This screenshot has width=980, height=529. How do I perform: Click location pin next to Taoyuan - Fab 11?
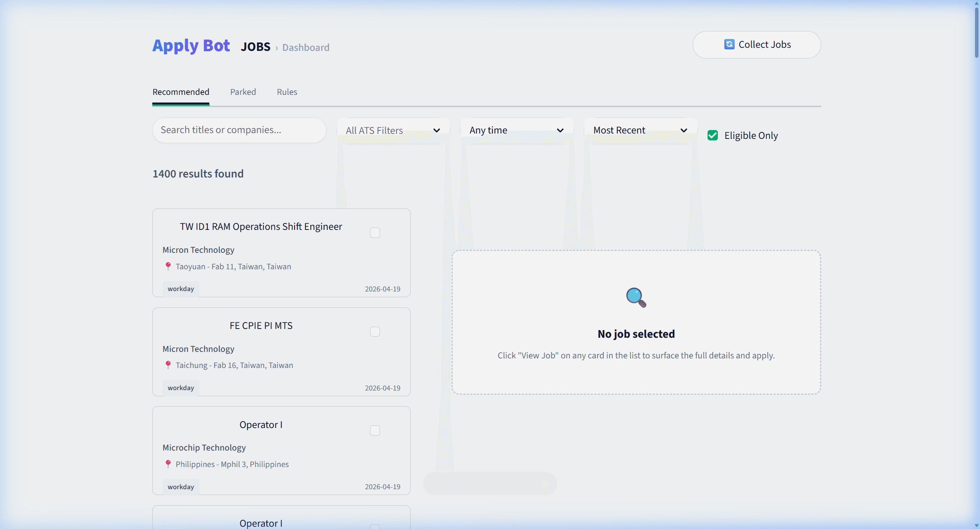168,266
